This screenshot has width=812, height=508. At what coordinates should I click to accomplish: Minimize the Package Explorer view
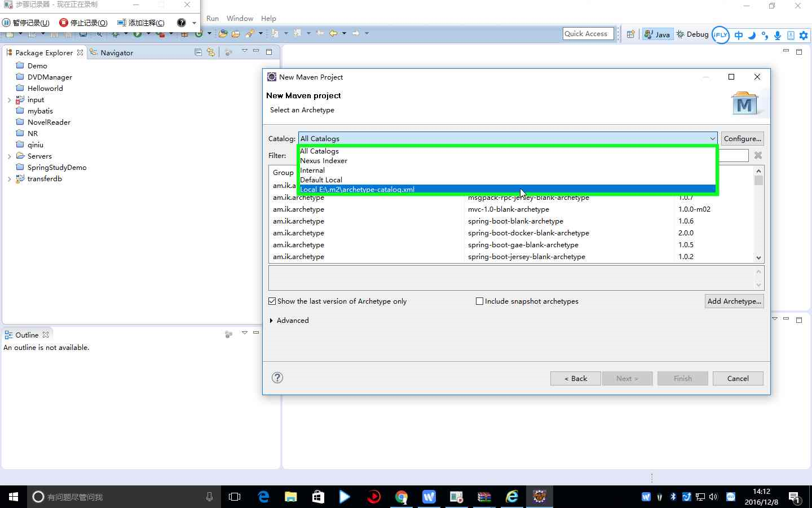(256, 51)
